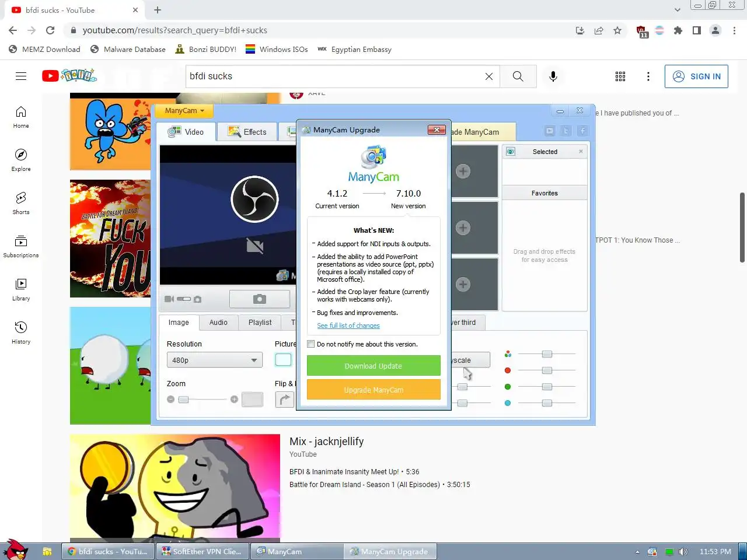Click the uBlock Origin extension icon

pos(641,31)
